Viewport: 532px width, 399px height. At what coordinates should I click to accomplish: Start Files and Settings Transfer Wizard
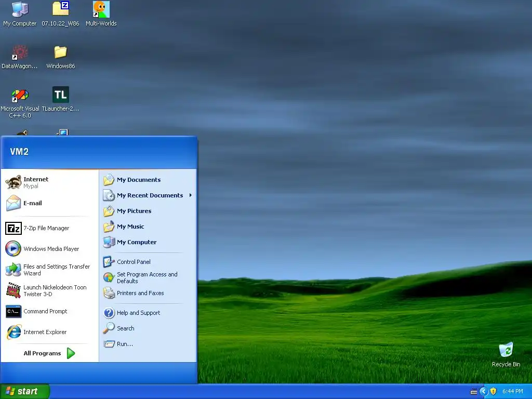(50, 270)
